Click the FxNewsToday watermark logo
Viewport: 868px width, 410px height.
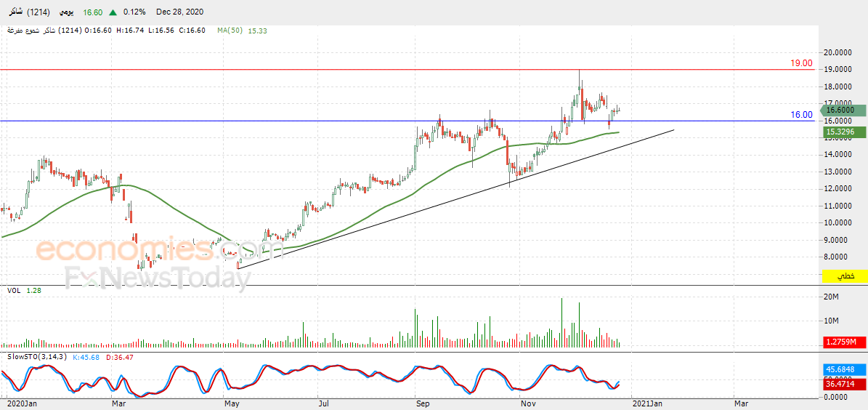pyautogui.click(x=158, y=277)
